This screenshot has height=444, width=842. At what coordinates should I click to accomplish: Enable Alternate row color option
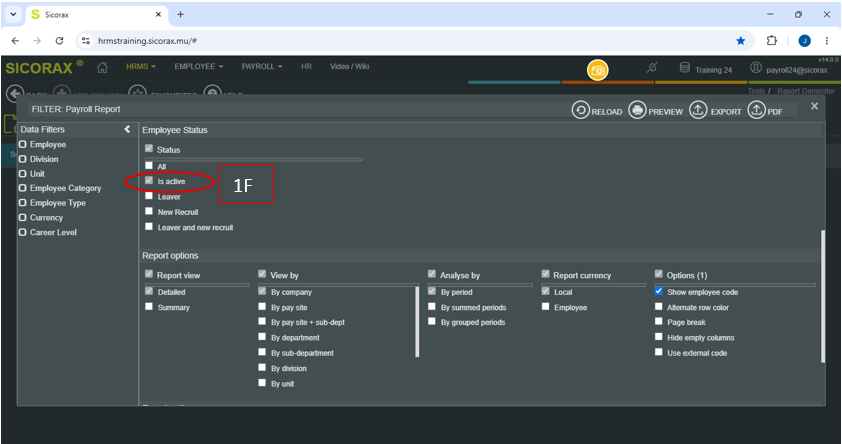pyautogui.click(x=658, y=307)
